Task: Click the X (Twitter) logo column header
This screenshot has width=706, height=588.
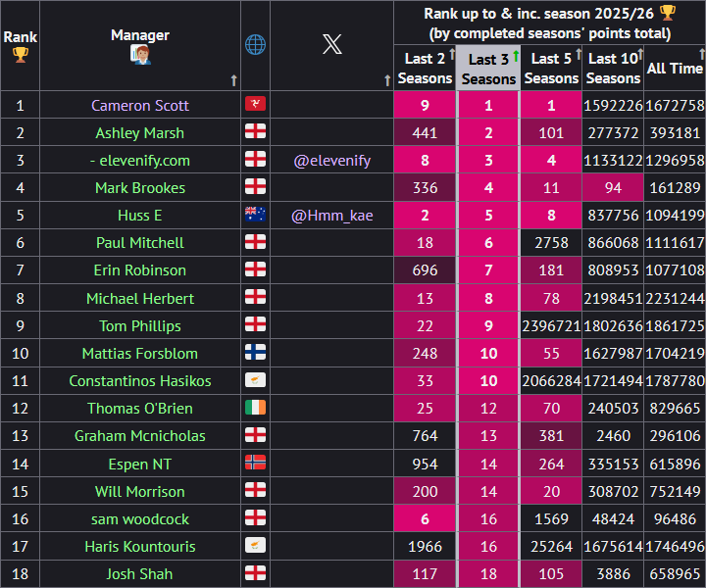Action: tap(331, 44)
